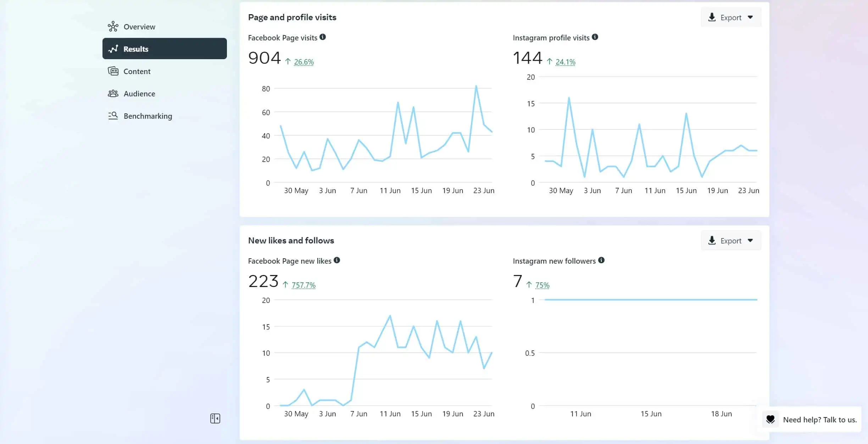The height and width of the screenshot is (444, 868).
Task: Click the 18 Jun axis label in followers chart
Action: 721,414
